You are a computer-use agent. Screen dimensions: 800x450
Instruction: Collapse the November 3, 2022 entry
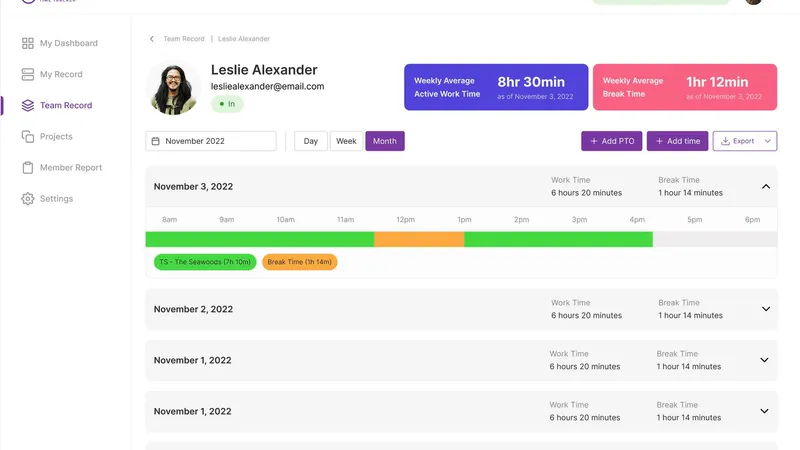coord(766,187)
